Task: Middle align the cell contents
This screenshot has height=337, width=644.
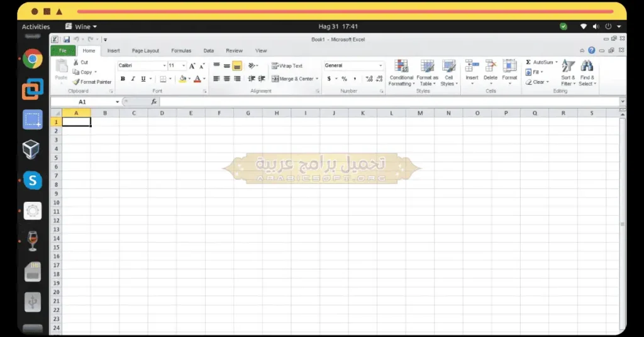Action: coord(226,65)
